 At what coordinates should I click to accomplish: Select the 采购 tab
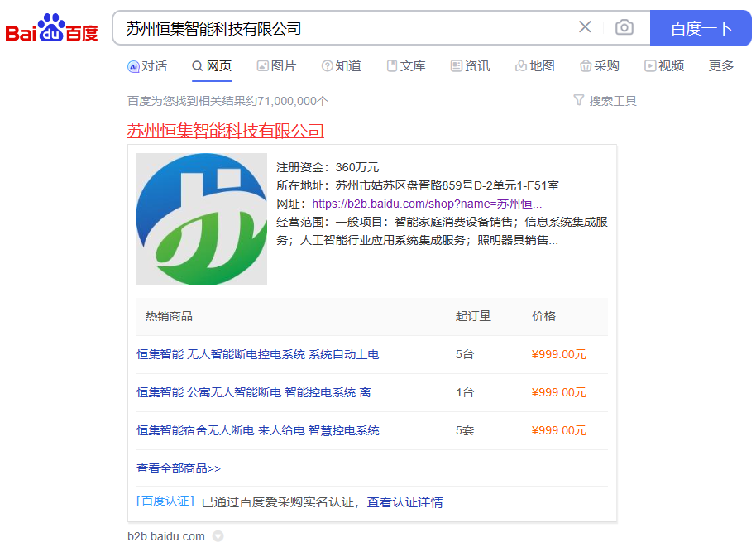(599, 66)
